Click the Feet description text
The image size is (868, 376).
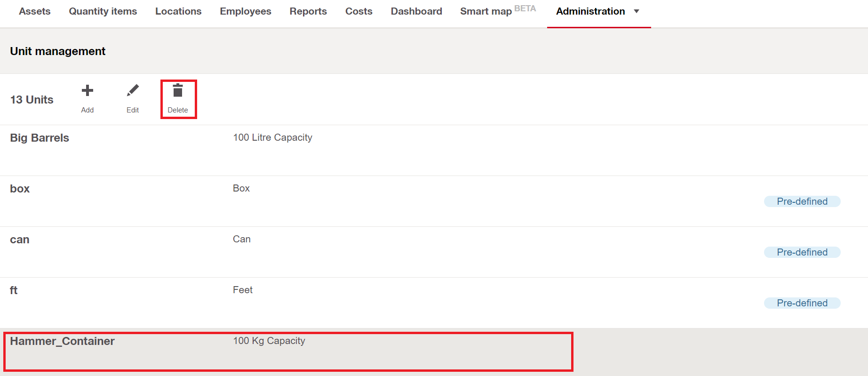243,290
